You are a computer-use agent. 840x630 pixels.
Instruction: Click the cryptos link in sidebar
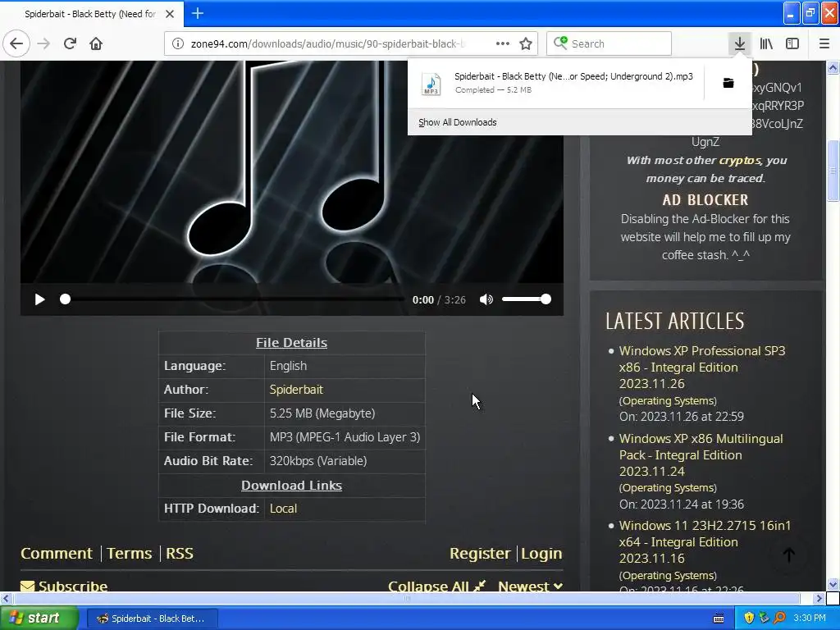click(x=740, y=160)
